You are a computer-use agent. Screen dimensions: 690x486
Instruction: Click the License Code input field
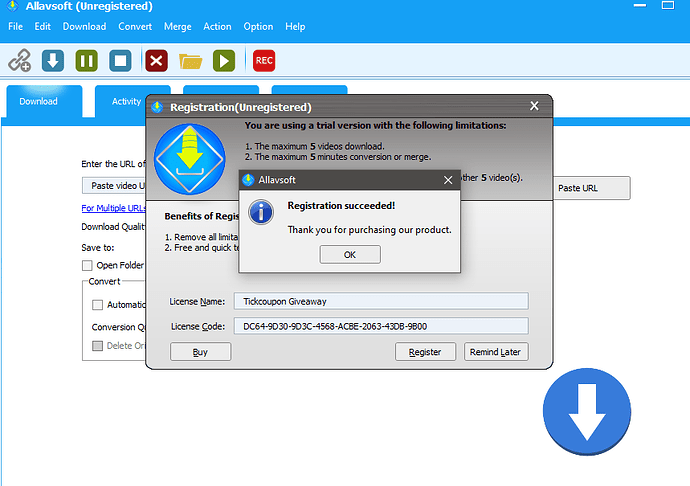pyautogui.click(x=380, y=326)
